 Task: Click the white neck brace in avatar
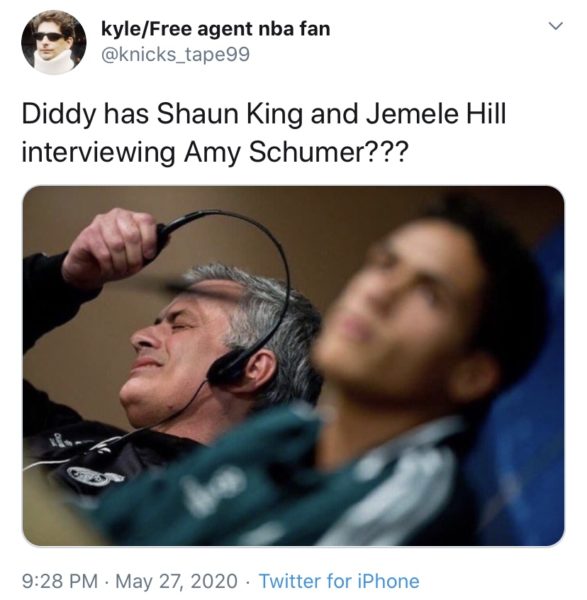(53, 62)
